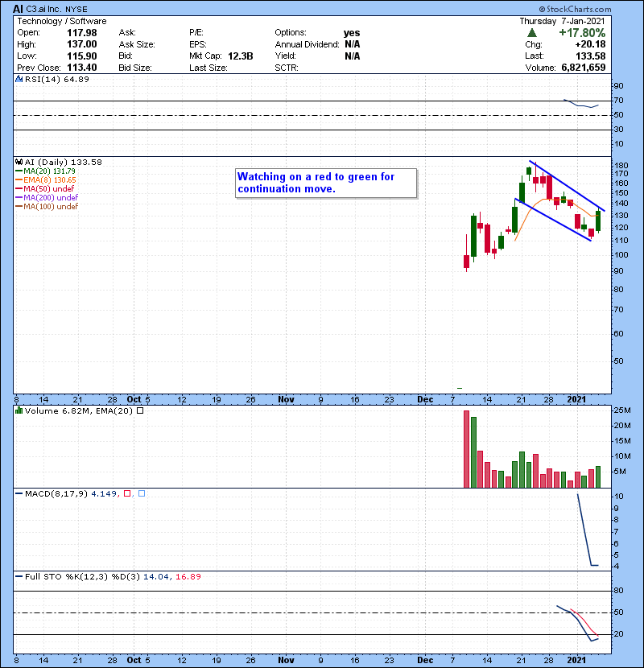The width and height of the screenshot is (644, 668).
Task: Click the SCTR: label
Action: click(287, 68)
